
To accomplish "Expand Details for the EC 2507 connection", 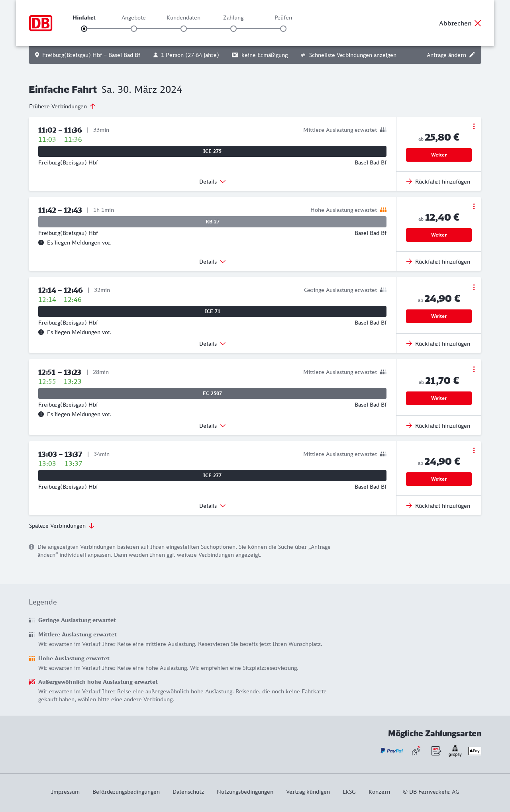I will coord(212,426).
